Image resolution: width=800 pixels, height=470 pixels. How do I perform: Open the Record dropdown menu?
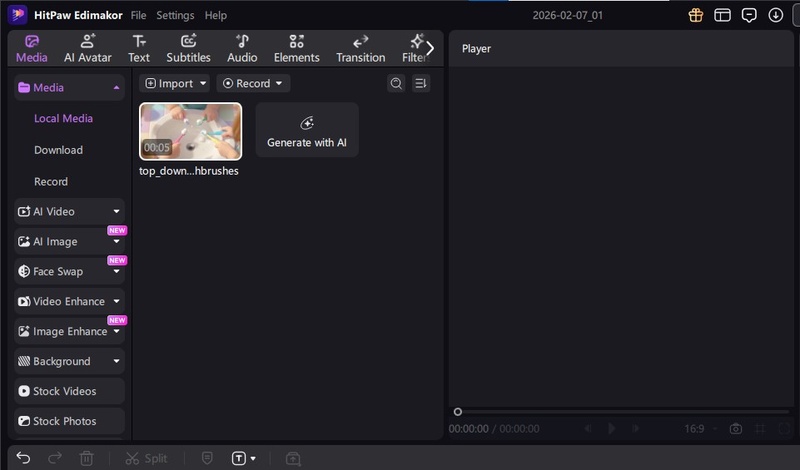coord(253,84)
